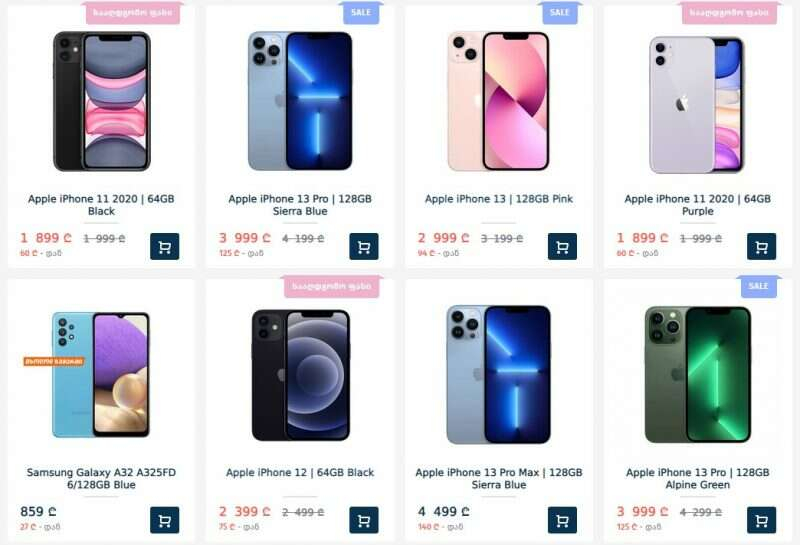This screenshot has width=800, height=545.
Task: Open Apple iPhone 13 Pro Max title link
Action: point(499,478)
